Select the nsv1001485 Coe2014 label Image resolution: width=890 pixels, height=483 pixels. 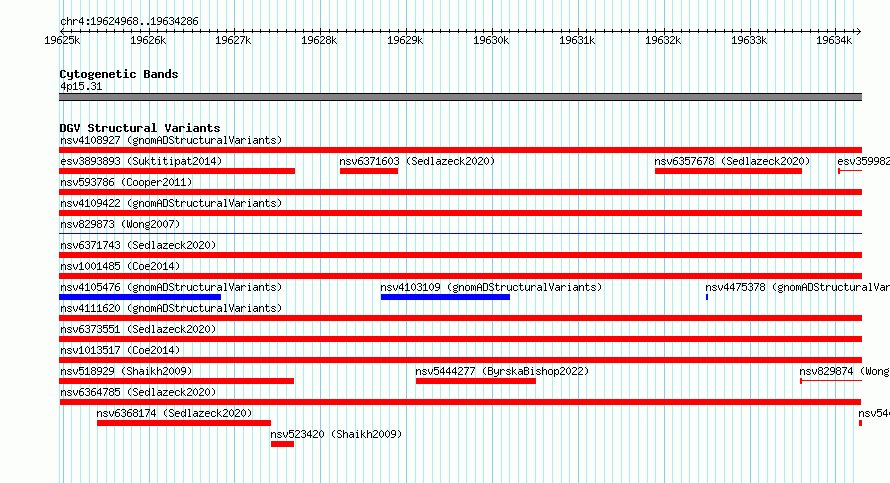click(120, 266)
